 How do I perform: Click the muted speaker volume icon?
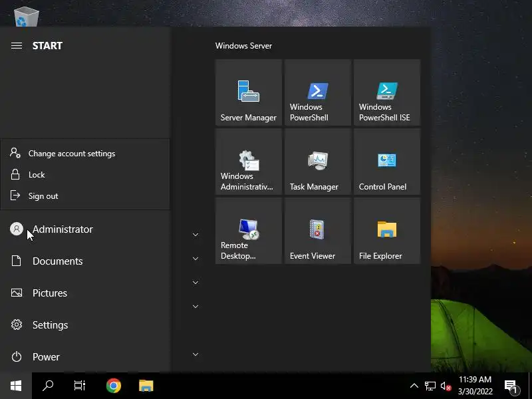(446, 386)
